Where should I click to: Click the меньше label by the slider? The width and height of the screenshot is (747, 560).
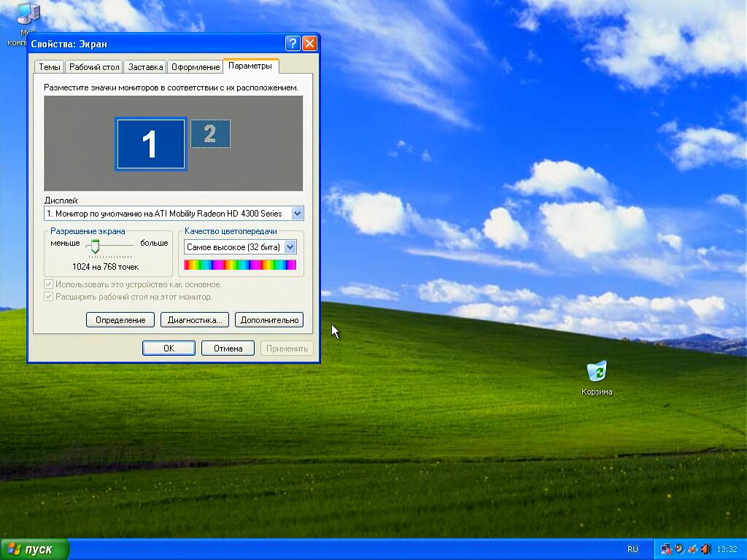point(65,243)
